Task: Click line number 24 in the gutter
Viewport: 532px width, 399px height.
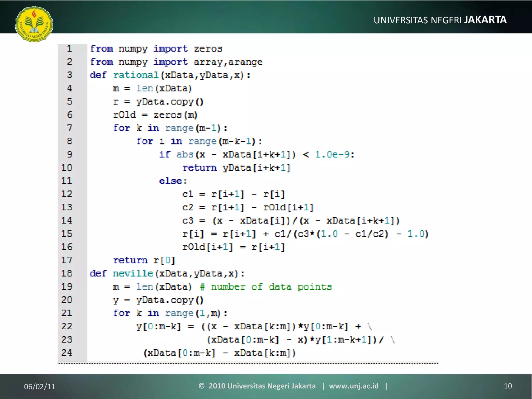Action: pyautogui.click(x=67, y=353)
